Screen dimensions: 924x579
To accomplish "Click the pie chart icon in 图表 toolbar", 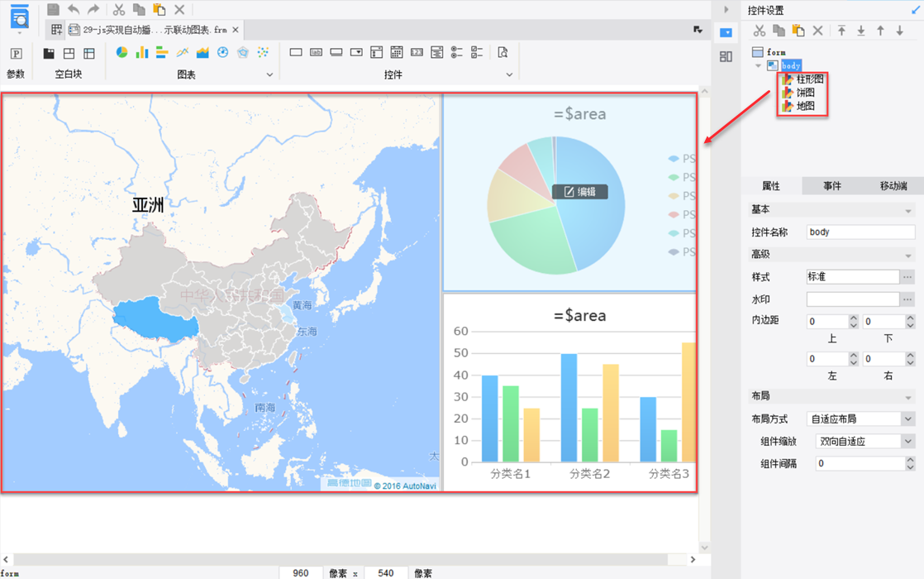I will tap(121, 53).
